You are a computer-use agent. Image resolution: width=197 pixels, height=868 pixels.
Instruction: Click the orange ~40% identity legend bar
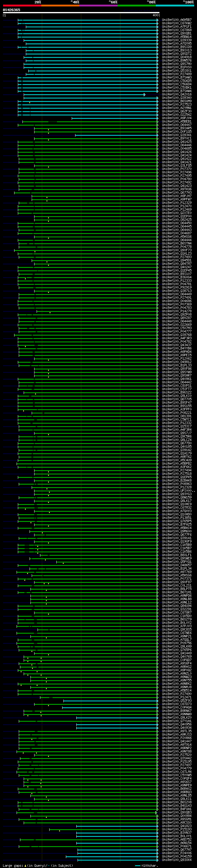60,6
